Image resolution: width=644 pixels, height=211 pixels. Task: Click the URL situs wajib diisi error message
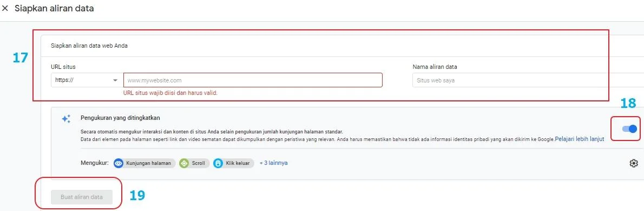pyautogui.click(x=170, y=93)
